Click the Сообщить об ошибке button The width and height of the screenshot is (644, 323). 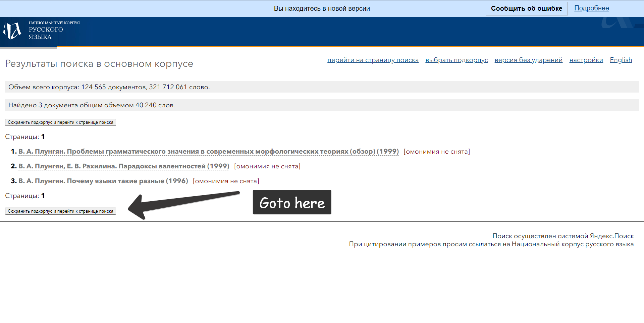[x=527, y=8]
